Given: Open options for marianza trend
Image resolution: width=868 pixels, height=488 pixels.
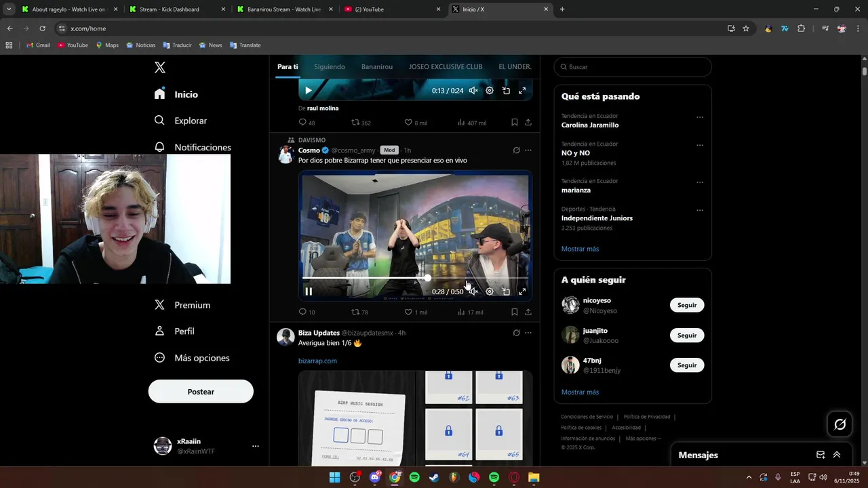Looking at the screenshot, I should [x=700, y=182].
